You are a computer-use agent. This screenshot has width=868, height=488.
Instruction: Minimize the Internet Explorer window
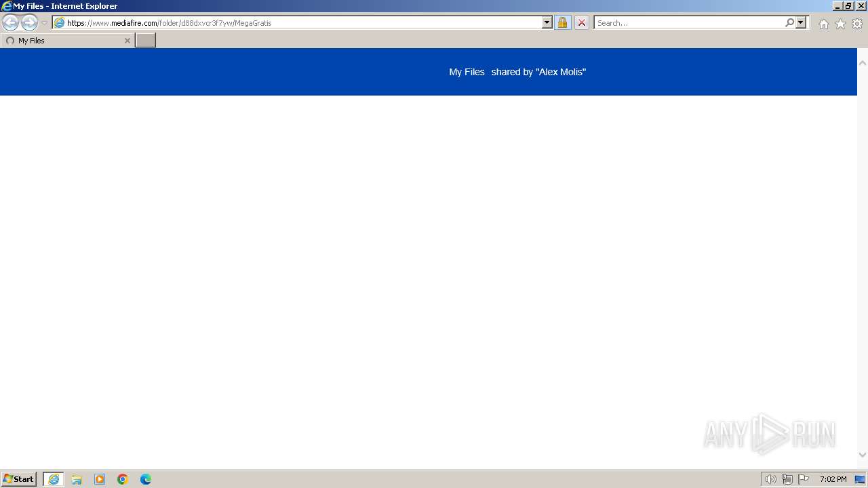tap(837, 5)
